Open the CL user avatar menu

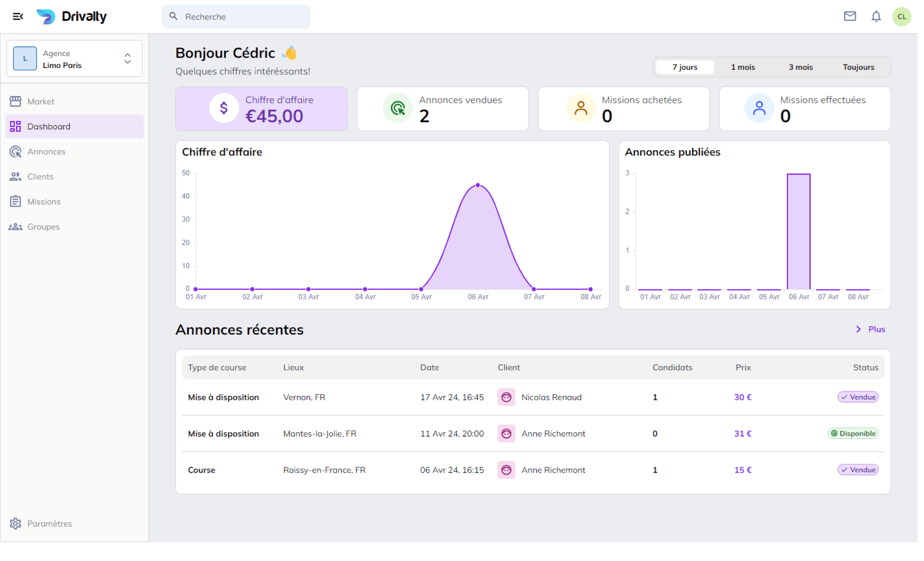coord(901,17)
